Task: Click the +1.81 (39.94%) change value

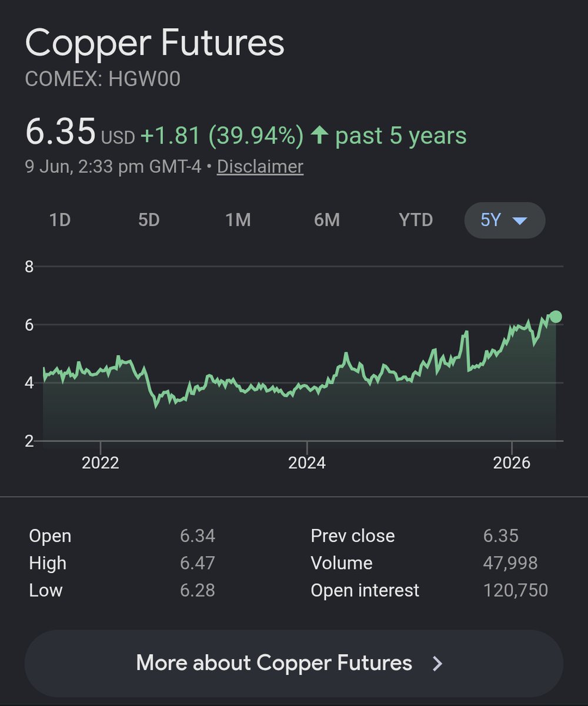Action: point(222,136)
